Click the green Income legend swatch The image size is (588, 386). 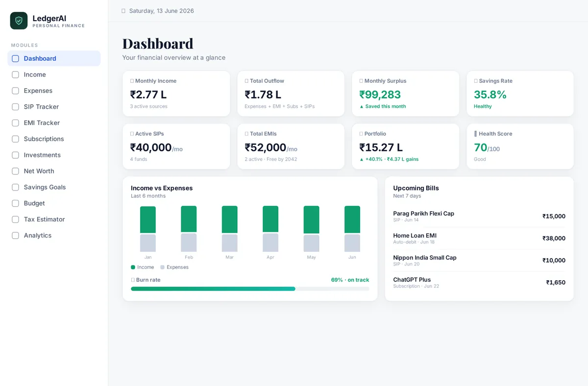click(133, 267)
